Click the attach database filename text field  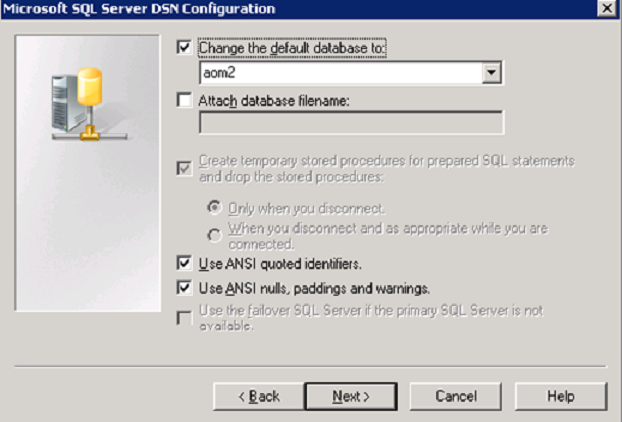pyautogui.click(x=351, y=123)
